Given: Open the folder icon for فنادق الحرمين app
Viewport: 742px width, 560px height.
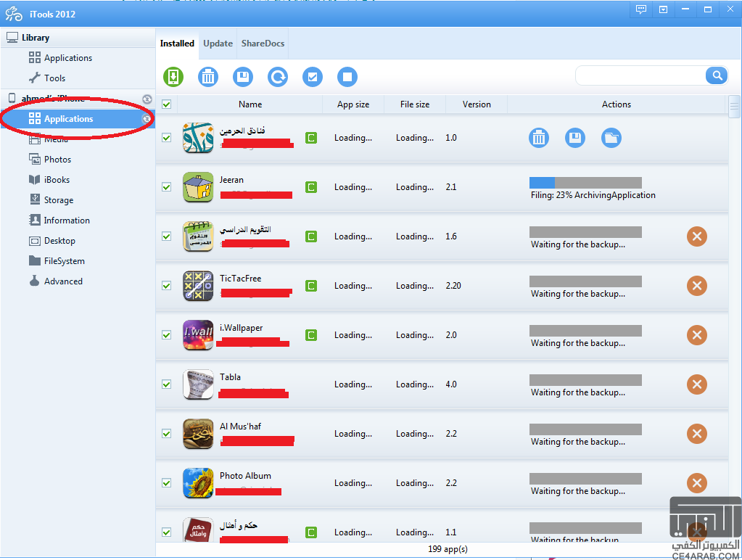Looking at the screenshot, I should pos(611,138).
